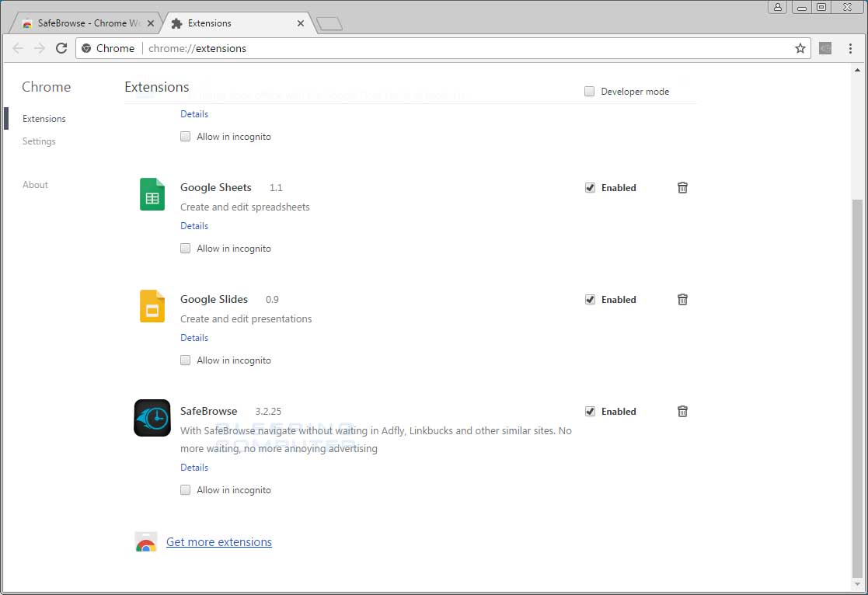This screenshot has height=595, width=868.
Task: Remove Google Slides using its trash icon
Action: click(682, 299)
